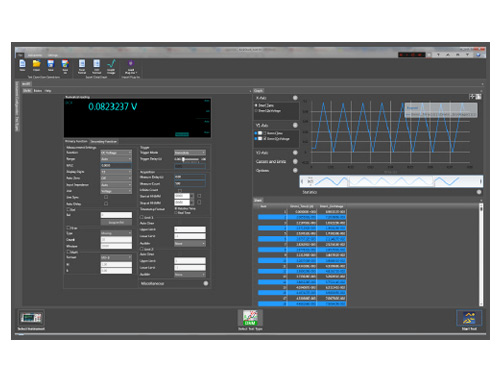Click the Save floppy disk icon
This screenshot has height=375, width=500.
click(x=51, y=64)
